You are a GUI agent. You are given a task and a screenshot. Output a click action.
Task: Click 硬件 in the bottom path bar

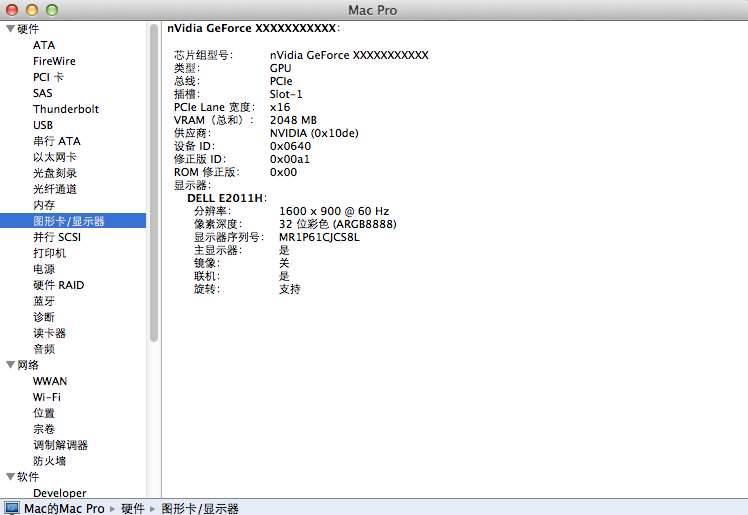(133, 508)
